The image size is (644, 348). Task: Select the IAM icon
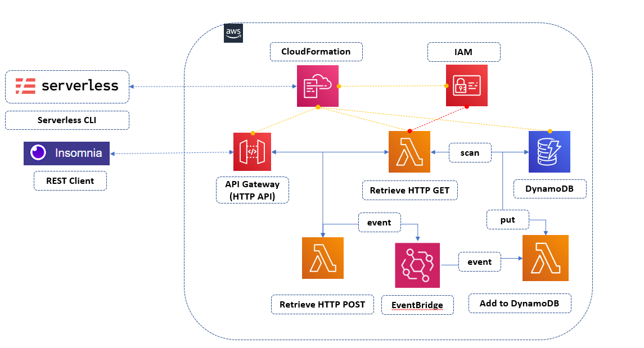point(466,87)
